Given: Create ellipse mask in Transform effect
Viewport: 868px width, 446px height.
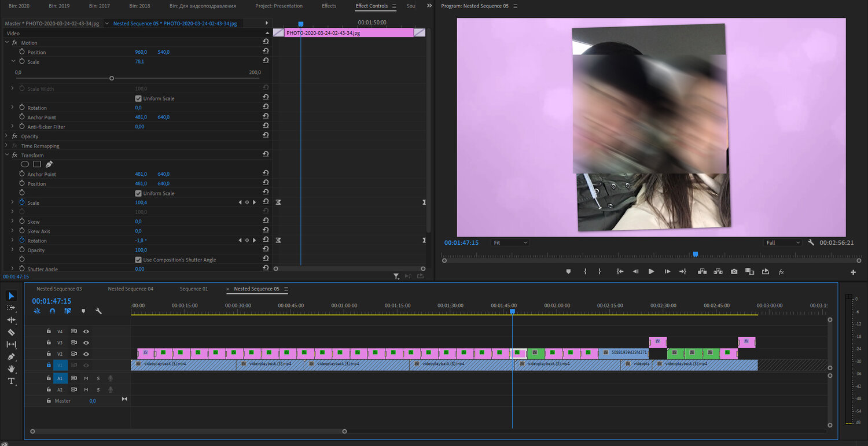Looking at the screenshot, I should click(x=25, y=164).
